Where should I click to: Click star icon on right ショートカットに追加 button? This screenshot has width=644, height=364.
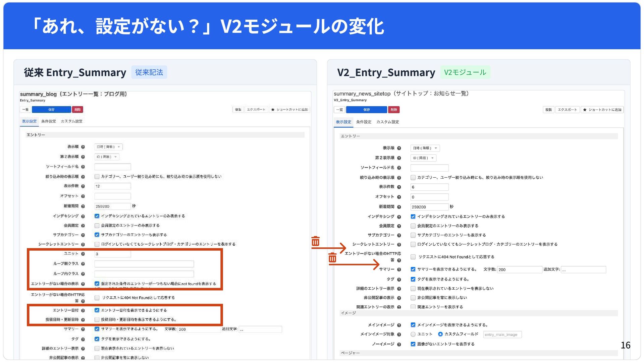[585, 110]
